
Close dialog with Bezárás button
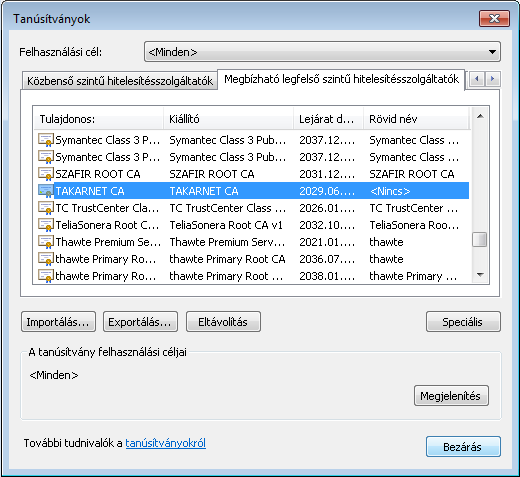pyautogui.click(x=463, y=447)
